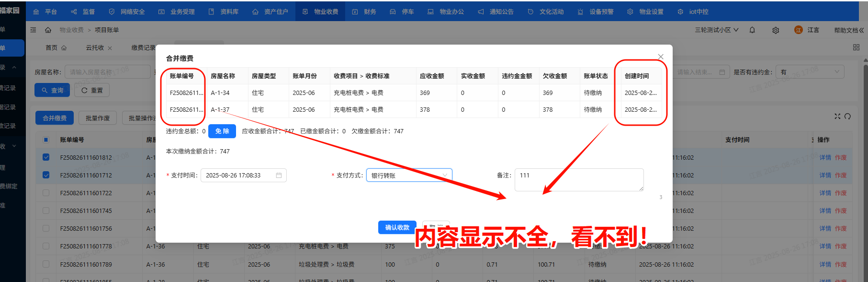Click the notification bell icon
Viewport: 868px width, 282px height.
click(752, 30)
